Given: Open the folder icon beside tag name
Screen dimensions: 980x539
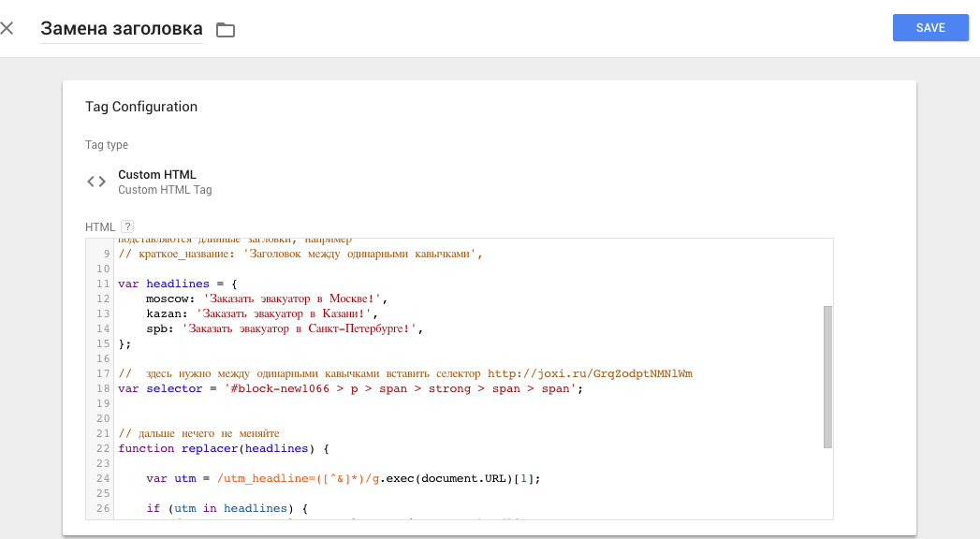Looking at the screenshot, I should (x=225, y=30).
